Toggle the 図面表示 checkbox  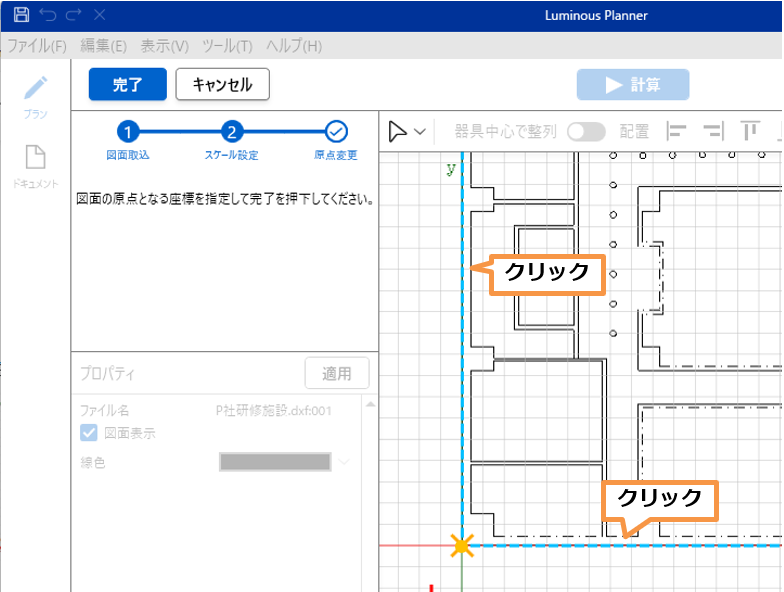(88, 433)
